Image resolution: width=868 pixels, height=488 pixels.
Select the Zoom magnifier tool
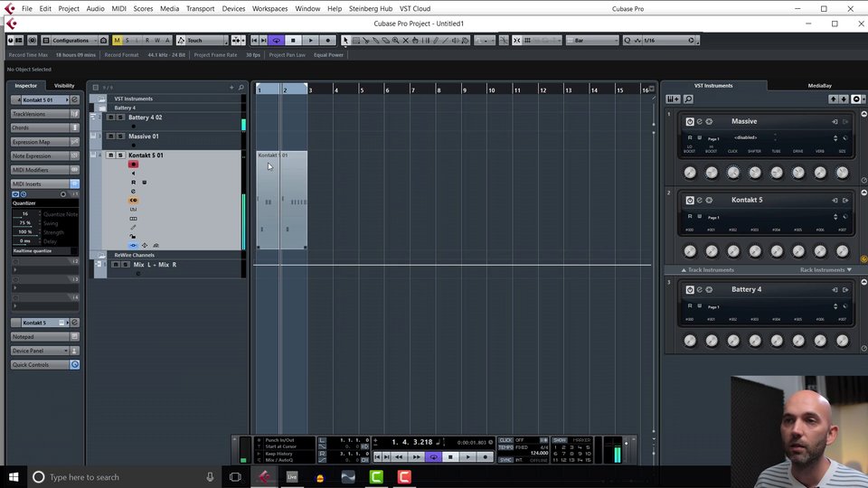(x=395, y=41)
